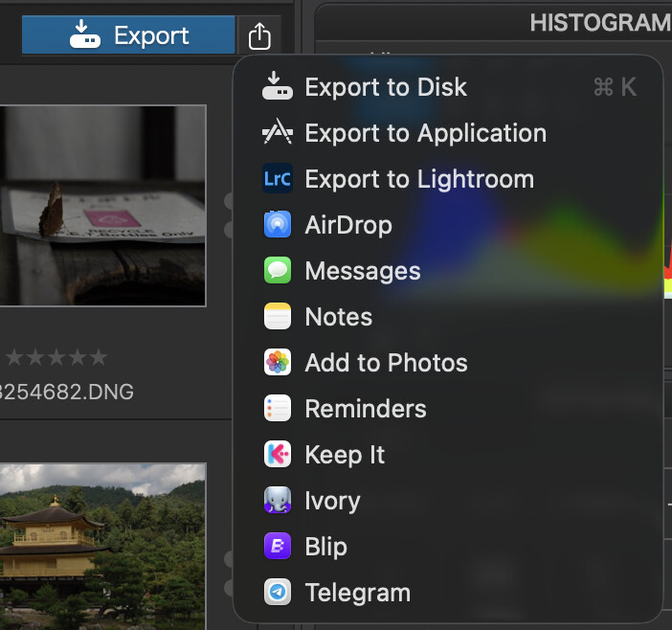The height and width of the screenshot is (630, 672).
Task: Click the Add to Photos icon
Action: coord(278,363)
